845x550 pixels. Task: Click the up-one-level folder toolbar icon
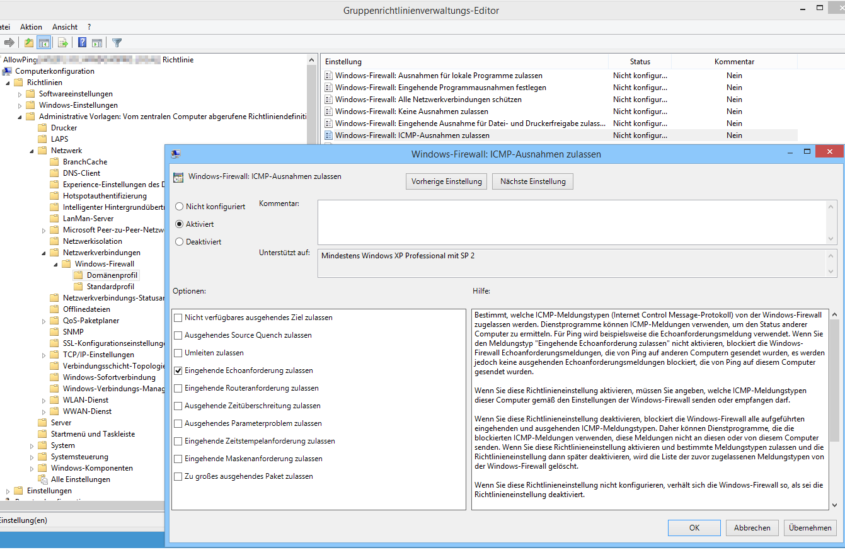coord(29,43)
